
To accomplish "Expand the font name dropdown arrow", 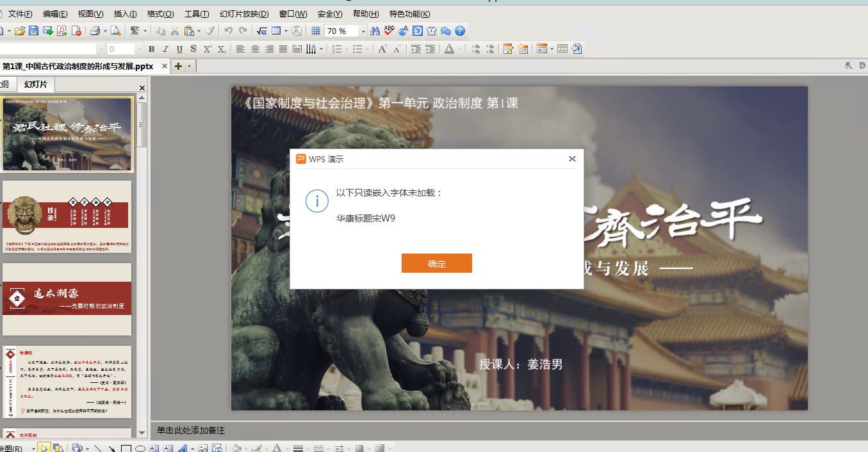I will point(101,49).
